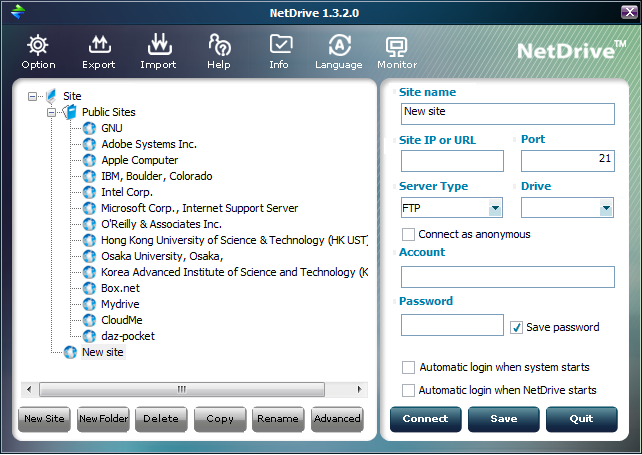Image resolution: width=642 pixels, height=455 pixels.
Task: Click the globe icon beside CloudMe
Action: coord(89,320)
